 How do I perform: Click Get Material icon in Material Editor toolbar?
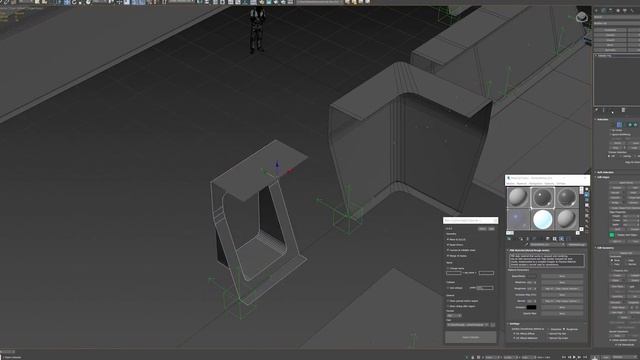coord(509,238)
